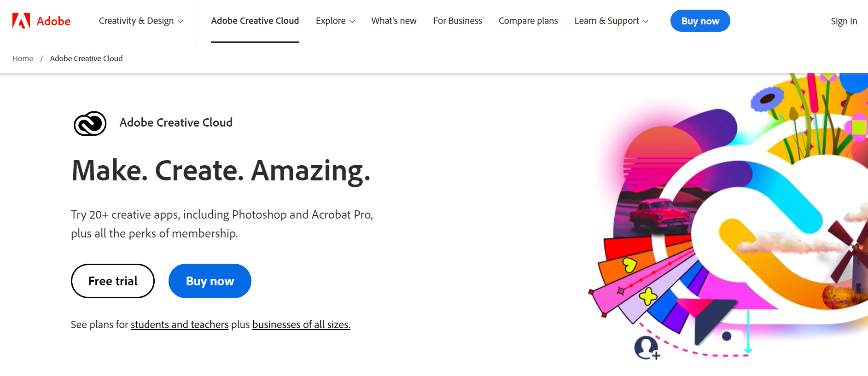
Task: Click the add-user icon in the hero illustration
Action: 647,347
